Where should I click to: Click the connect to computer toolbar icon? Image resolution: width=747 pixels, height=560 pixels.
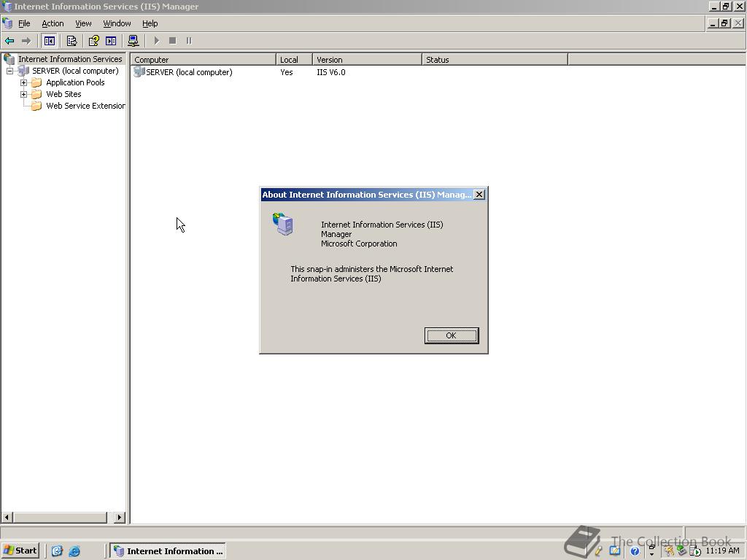click(133, 41)
